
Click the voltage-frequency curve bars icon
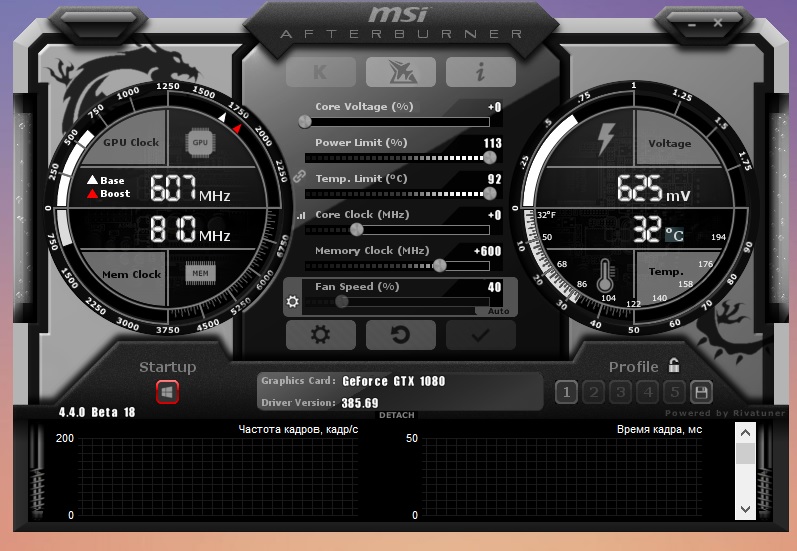point(301,216)
